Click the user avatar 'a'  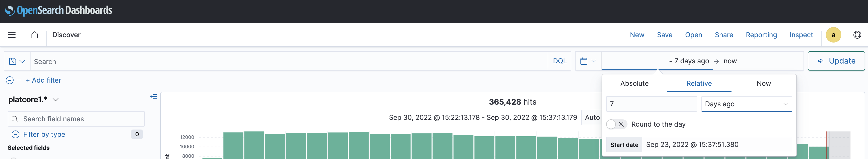coord(833,35)
